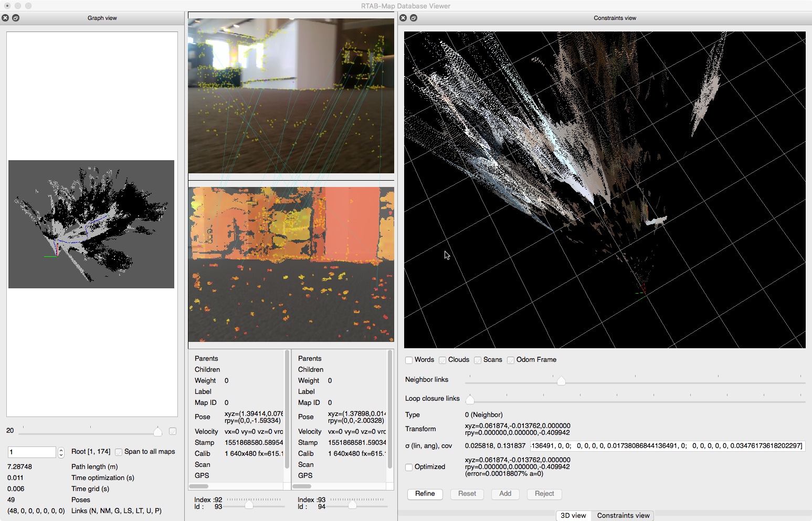This screenshot has width=812, height=521.
Task: Click the Root node input field
Action: coord(32,452)
